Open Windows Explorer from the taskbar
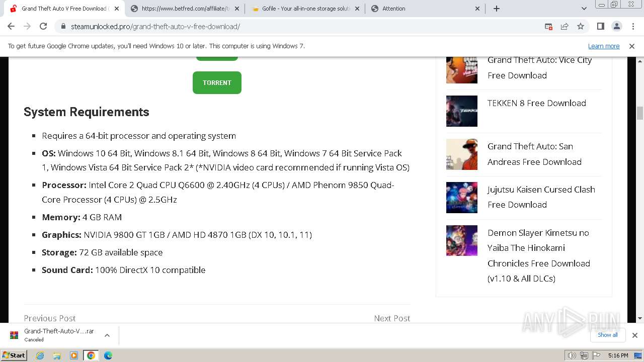The width and height of the screenshot is (644, 362). point(57,355)
